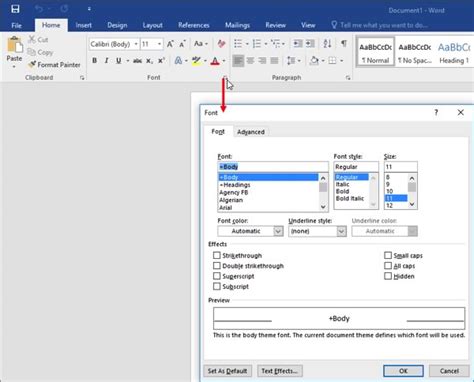The width and height of the screenshot is (474, 382).
Task: Open the ribbon font size dropdown
Action: pyautogui.click(x=159, y=44)
